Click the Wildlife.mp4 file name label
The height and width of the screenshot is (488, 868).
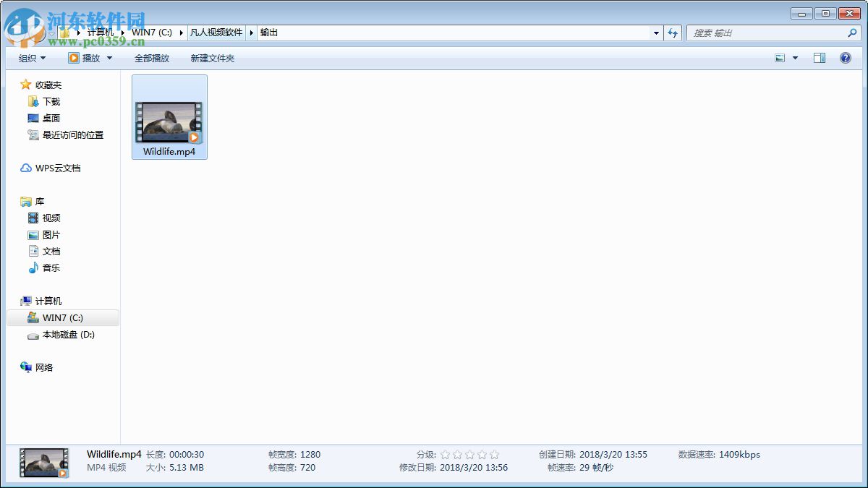tap(169, 152)
